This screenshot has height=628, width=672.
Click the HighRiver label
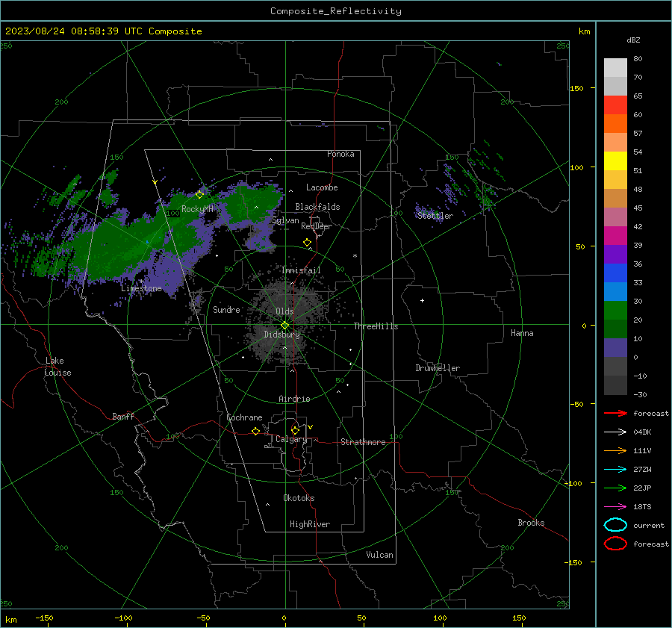coord(310,524)
